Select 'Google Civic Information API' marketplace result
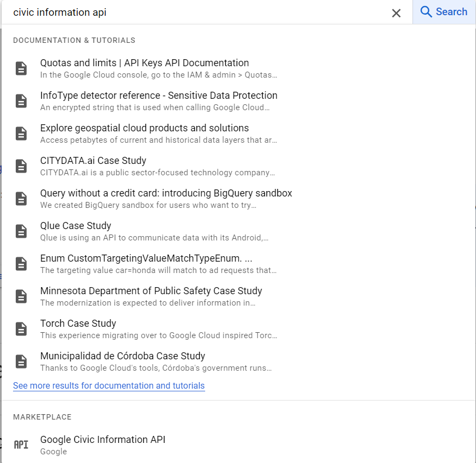Image resolution: width=476 pixels, height=463 pixels. click(x=103, y=440)
